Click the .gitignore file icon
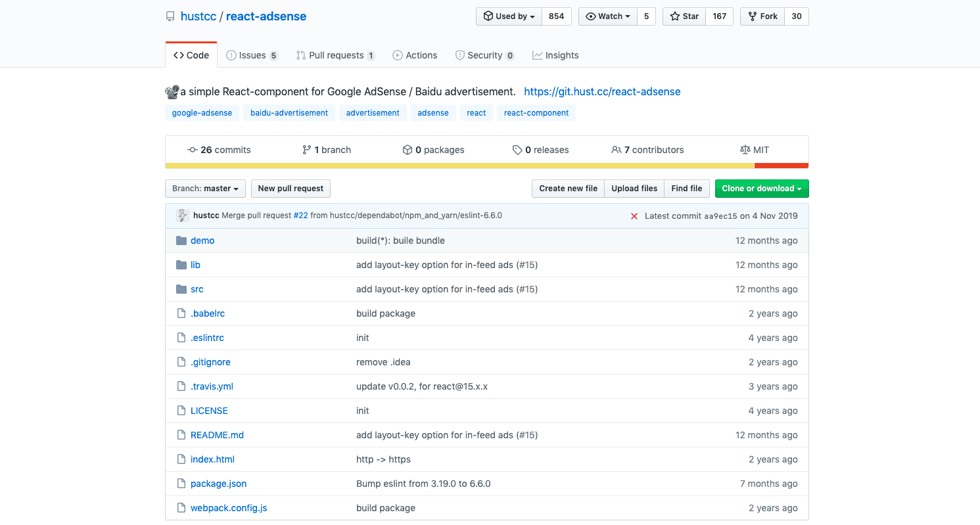This screenshot has height=525, width=980. tap(181, 362)
